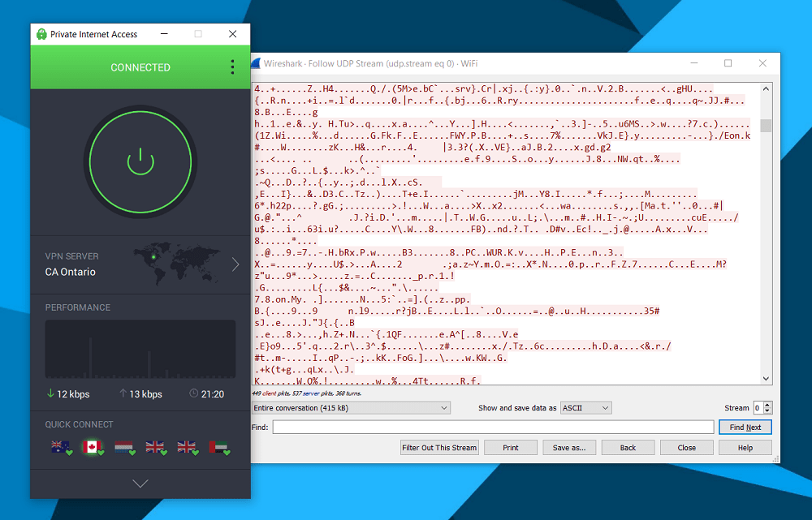This screenshot has width=812, height=520.
Task: Click the CONNECTED status header
Action: click(140, 67)
